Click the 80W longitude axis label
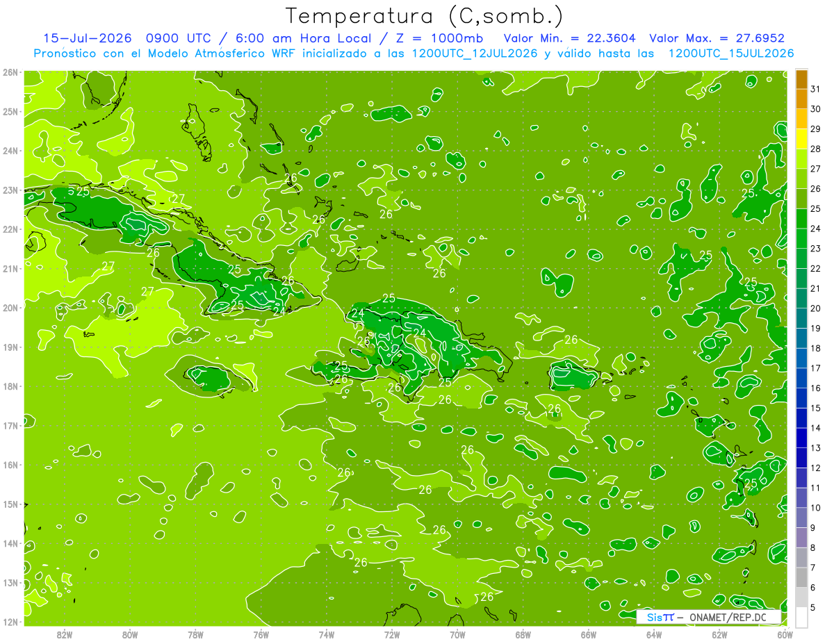 (130, 634)
